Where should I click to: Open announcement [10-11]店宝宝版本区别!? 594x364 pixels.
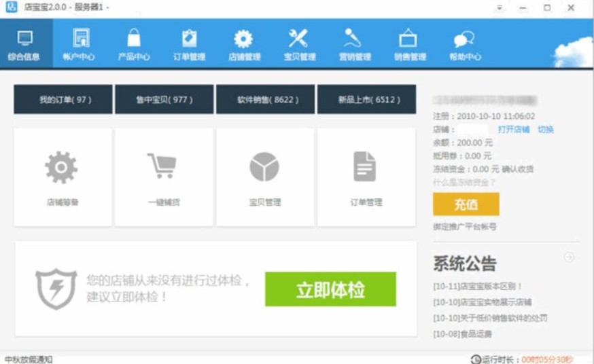tap(478, 287)
